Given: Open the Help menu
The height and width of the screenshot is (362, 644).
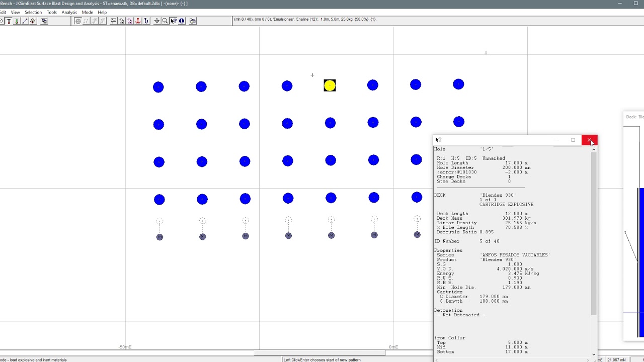Looking at the screenshot, I should (x=102, y=12).
